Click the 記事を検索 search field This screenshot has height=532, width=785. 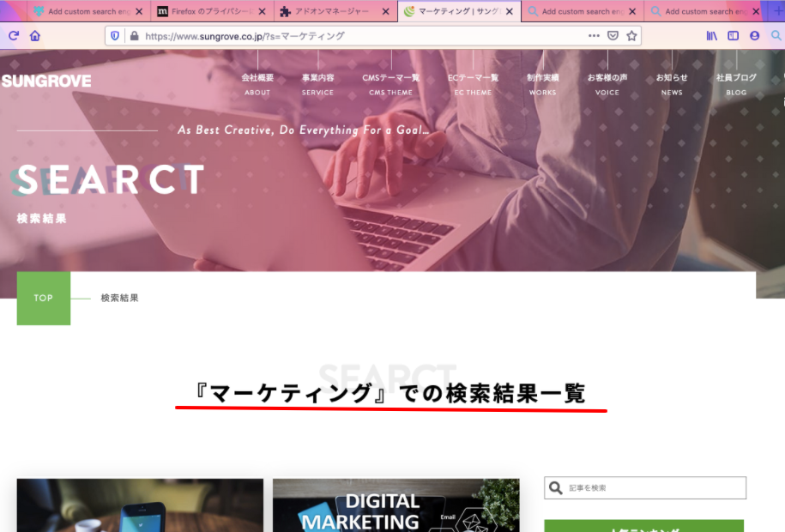click(x=654, y=488)
